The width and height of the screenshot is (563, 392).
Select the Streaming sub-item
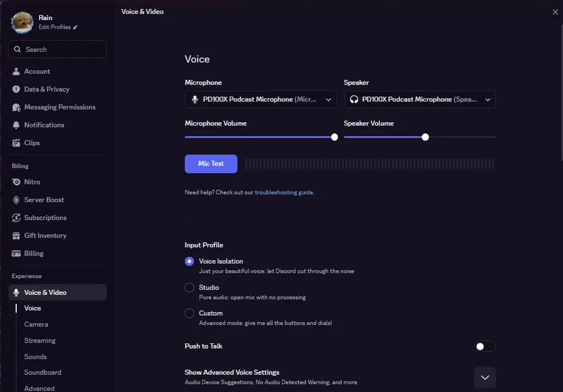tap(40, 341)
